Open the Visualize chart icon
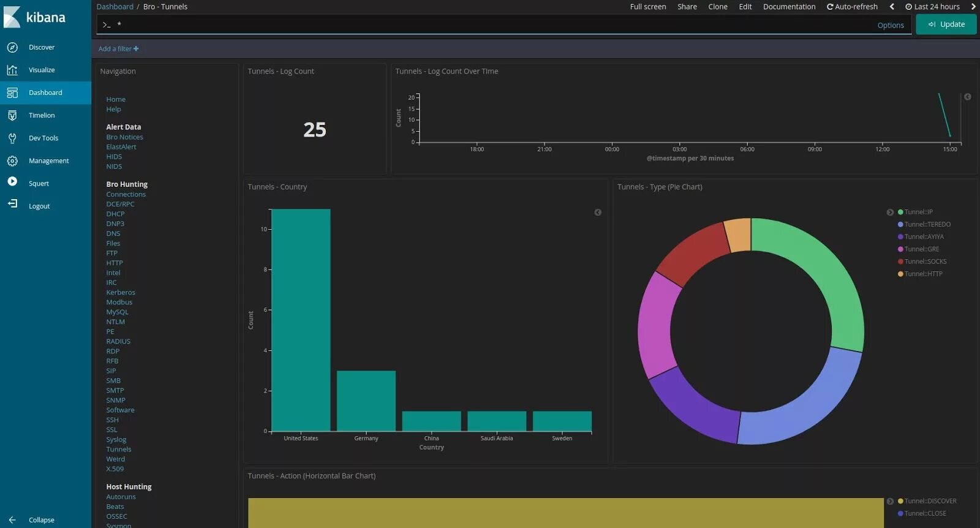This screenshot has width=980, height=528. point(12,70)
